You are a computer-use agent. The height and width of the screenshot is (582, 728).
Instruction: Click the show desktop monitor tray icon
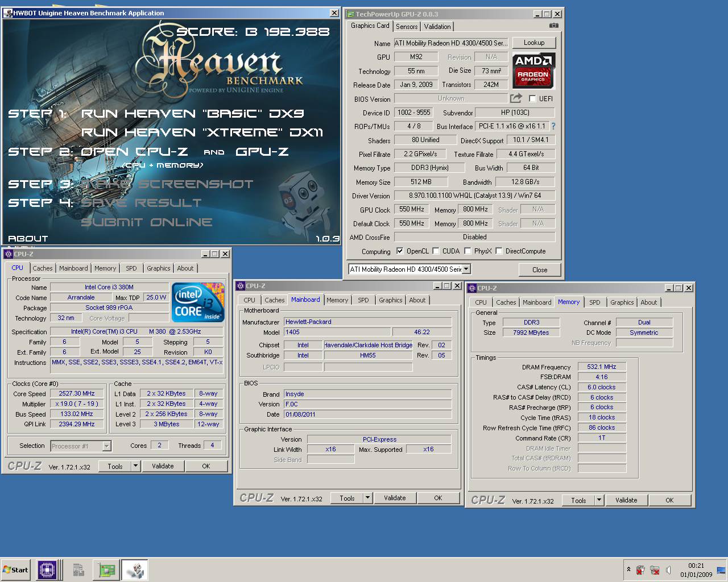pos(721,569)
